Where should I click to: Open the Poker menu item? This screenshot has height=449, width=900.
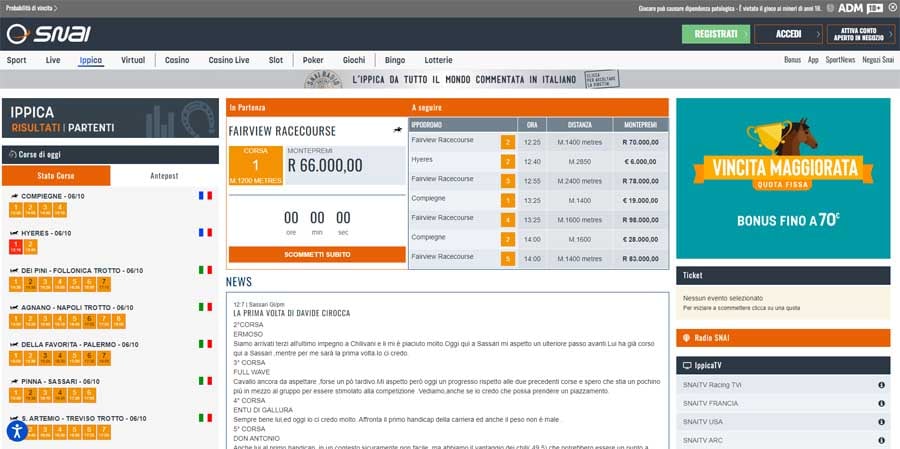pos(313,60)
